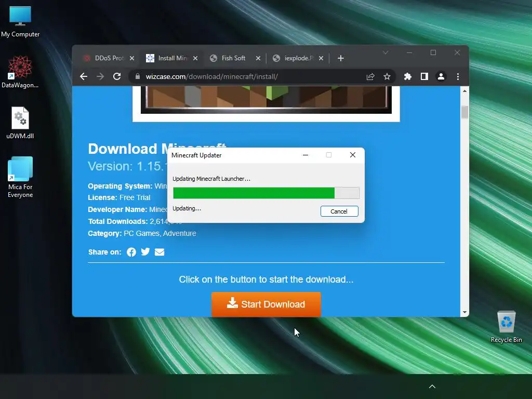Open DataWagon desktop shortcut
The image size is (532, 399).
click(20, 72)
